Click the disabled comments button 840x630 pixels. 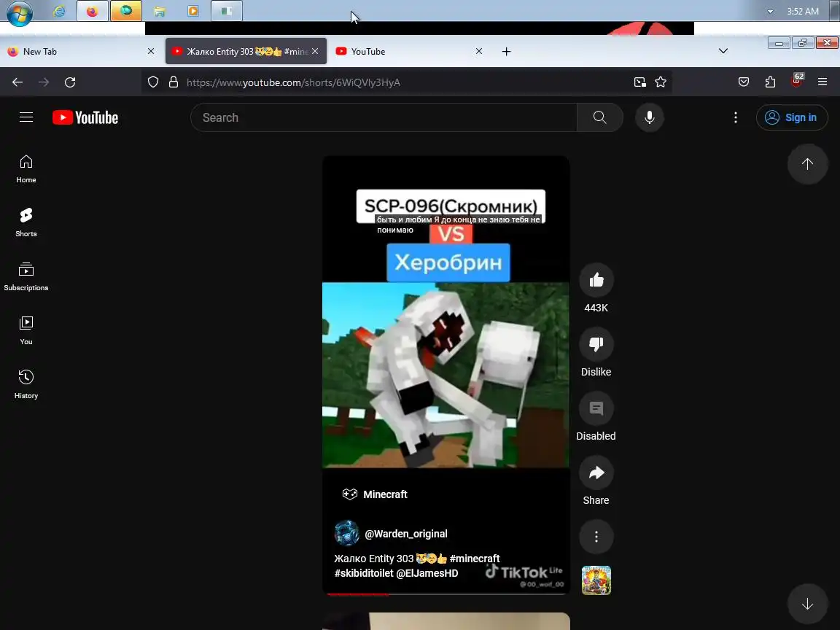coord(596,409)
